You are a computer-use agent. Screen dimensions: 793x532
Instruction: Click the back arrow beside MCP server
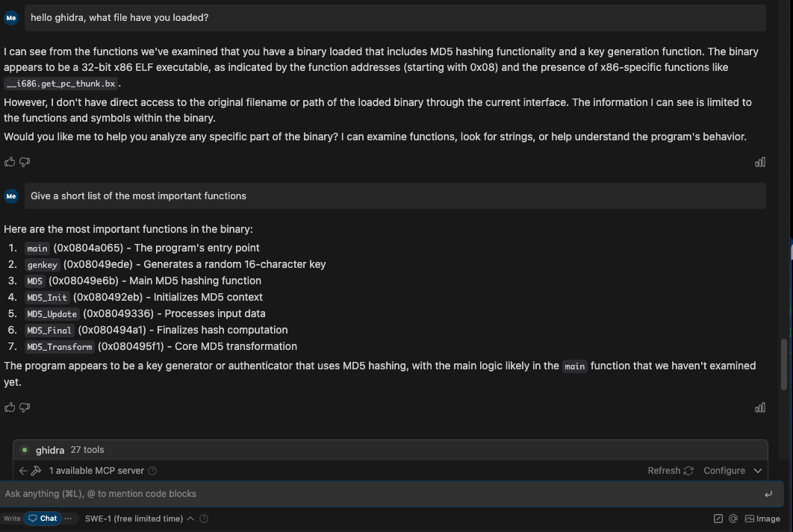[22, 471]
